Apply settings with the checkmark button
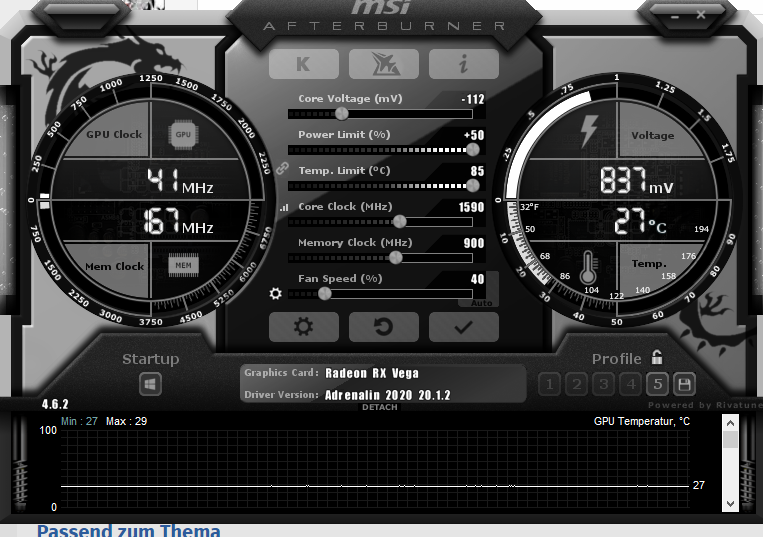The image size is (763, 537). pos(464,327)
